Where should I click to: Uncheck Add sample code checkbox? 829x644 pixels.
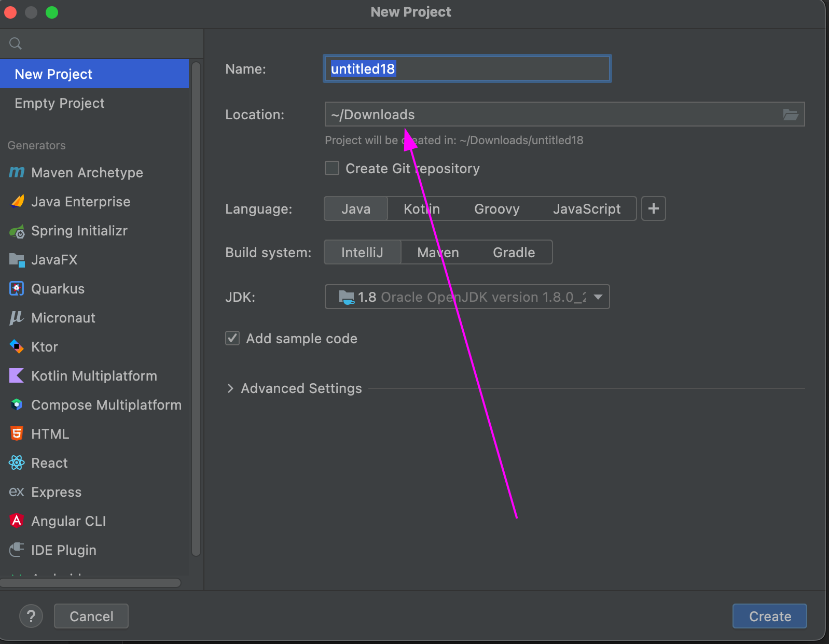point(232,338)
